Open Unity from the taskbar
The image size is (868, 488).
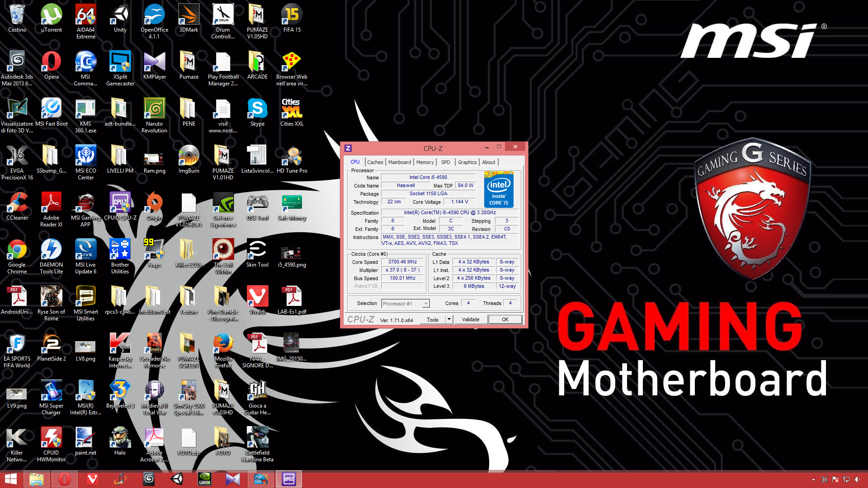tap(177, 479)
